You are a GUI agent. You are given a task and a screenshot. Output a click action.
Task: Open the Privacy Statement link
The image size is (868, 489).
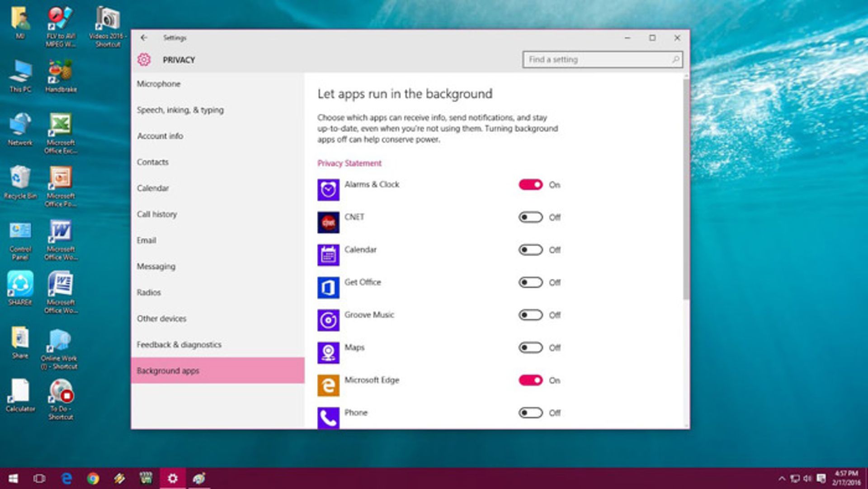point(349,163)
